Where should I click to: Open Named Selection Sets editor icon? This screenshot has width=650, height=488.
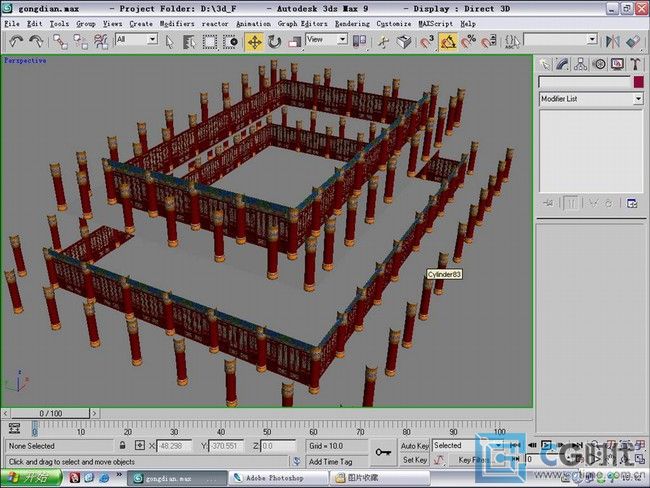[512, 41]
